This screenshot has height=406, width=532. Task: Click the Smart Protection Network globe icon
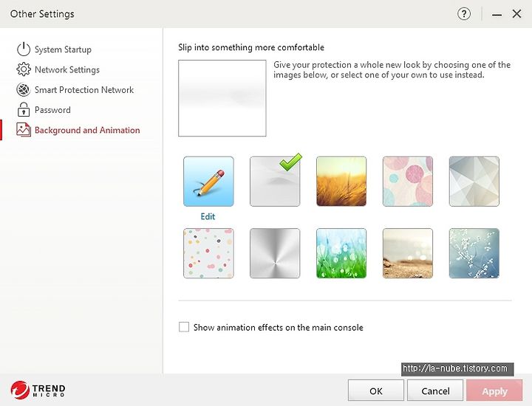(24, 89)
